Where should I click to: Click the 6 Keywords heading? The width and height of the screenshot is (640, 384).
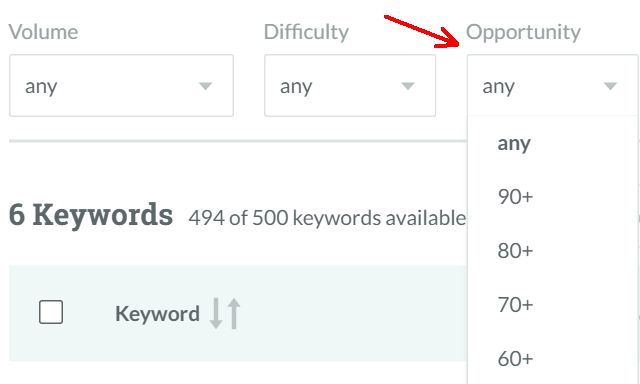click(x=91, y=215)
